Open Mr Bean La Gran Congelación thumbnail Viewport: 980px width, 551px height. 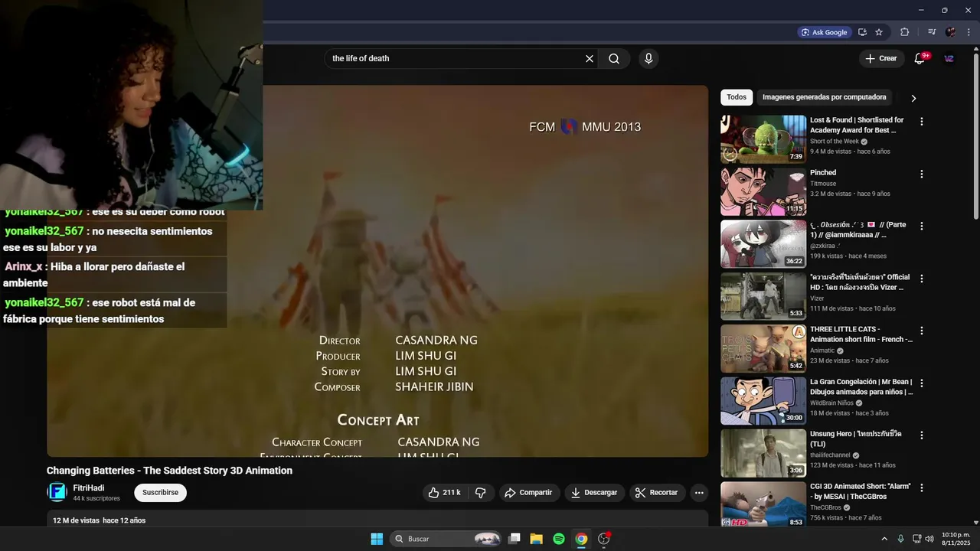tap(763, 400)
